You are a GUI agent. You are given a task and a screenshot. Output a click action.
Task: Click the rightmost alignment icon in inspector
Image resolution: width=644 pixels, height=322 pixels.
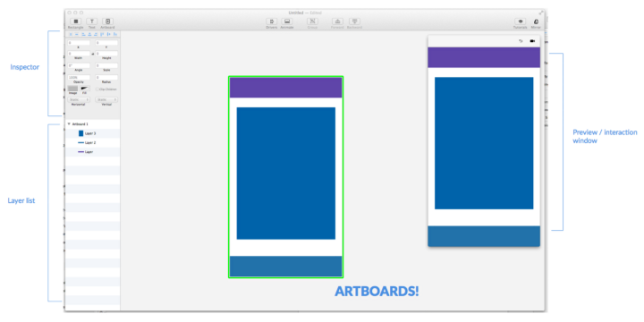(x=115, y=34)
